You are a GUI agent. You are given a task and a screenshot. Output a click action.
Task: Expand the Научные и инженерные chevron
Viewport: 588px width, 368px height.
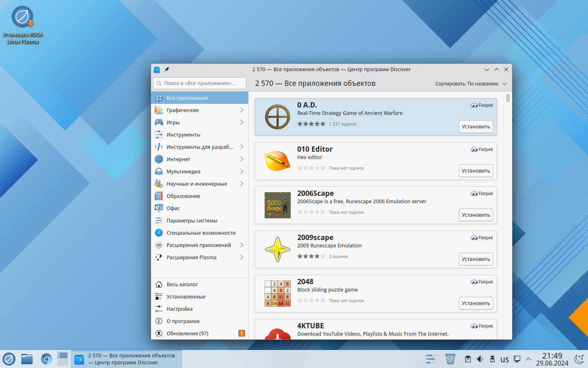242,184
